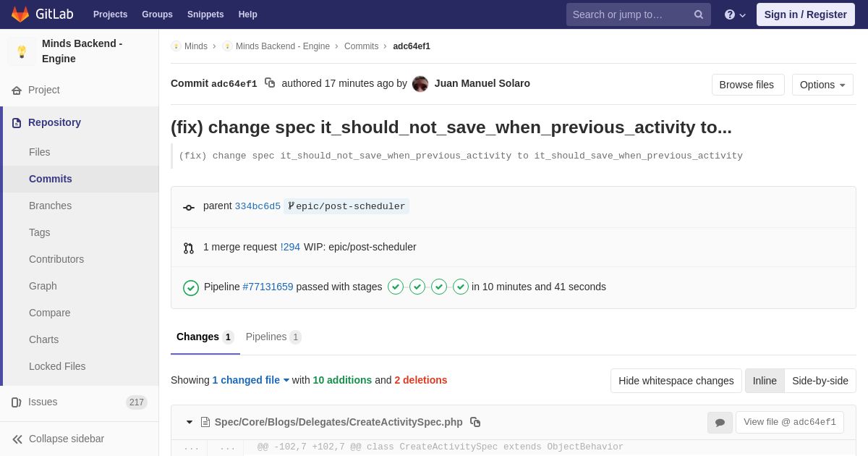Open the Help question mark menu
This screenshot has width=868, height=456.
pos(735,14)
